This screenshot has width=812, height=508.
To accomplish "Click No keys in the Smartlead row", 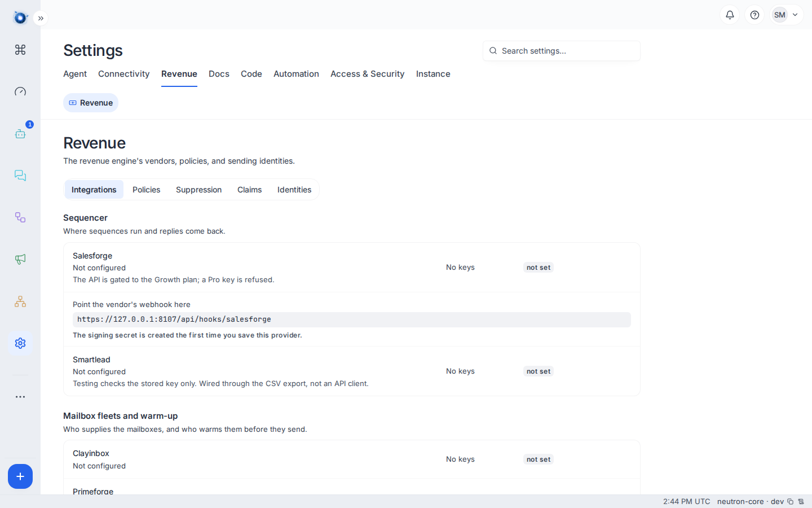I will (460, 371).
